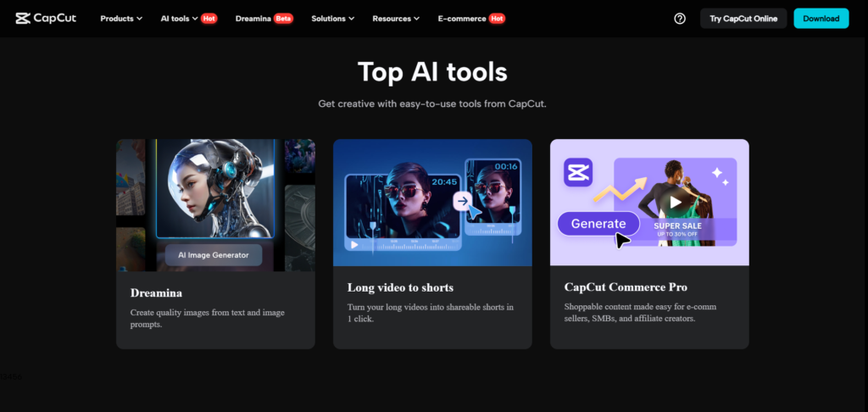Click the 00:16 timestamp in short clip
Screen dimensions: 868x412
505,166
